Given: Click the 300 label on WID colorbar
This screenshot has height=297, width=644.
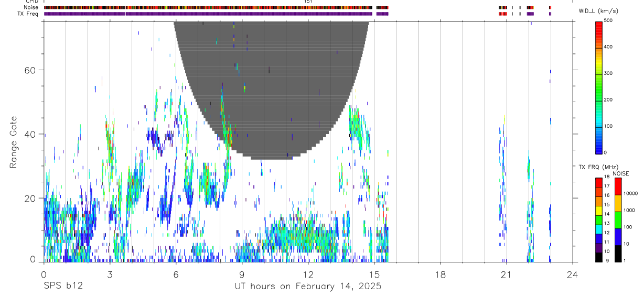Looking at the screenshot, I should click(608, 73).
